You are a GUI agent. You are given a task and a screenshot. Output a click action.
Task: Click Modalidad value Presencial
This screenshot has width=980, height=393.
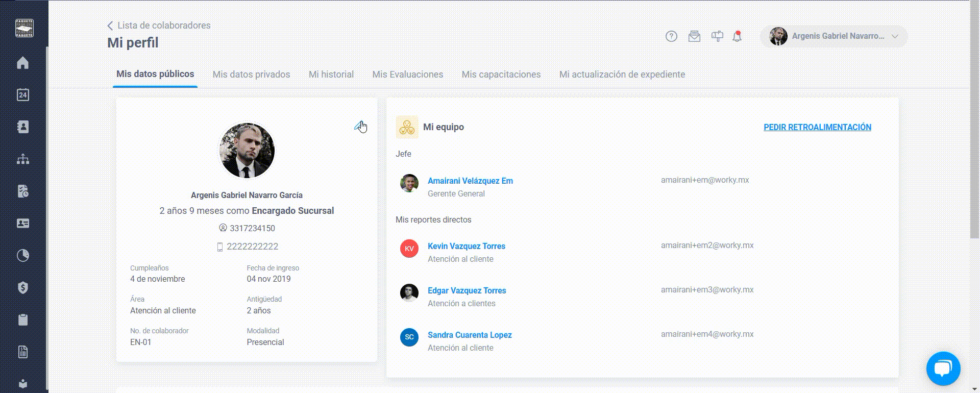coord(265,342)
